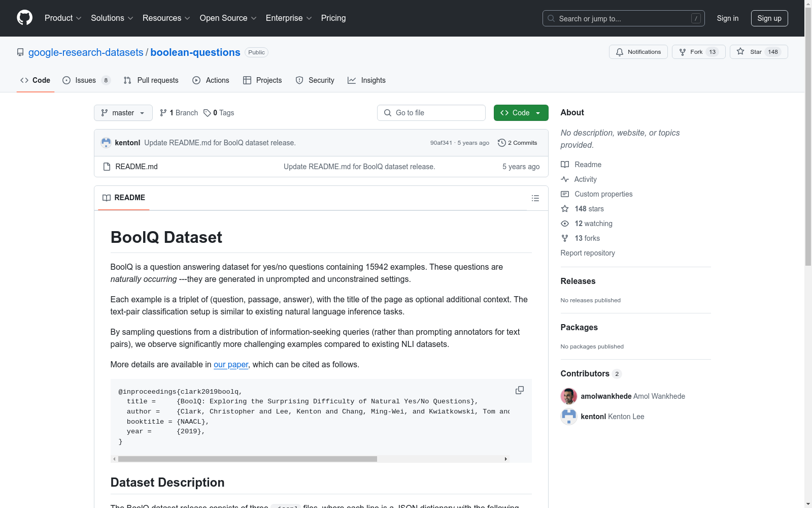This screenshot has height=508, width=812.
Task: Click the Dataset Description heading
Action: click(x=167, y=483)
